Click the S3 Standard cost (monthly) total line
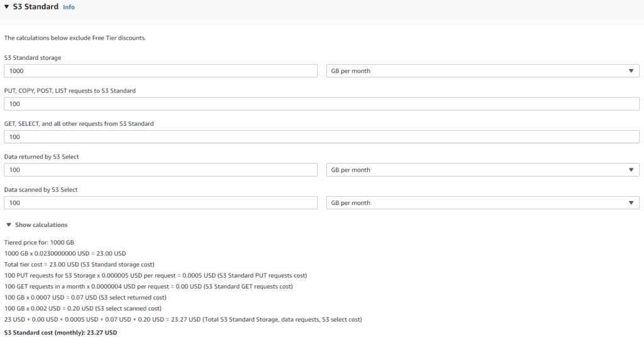644x340 pixels. (x=61, y=332)
